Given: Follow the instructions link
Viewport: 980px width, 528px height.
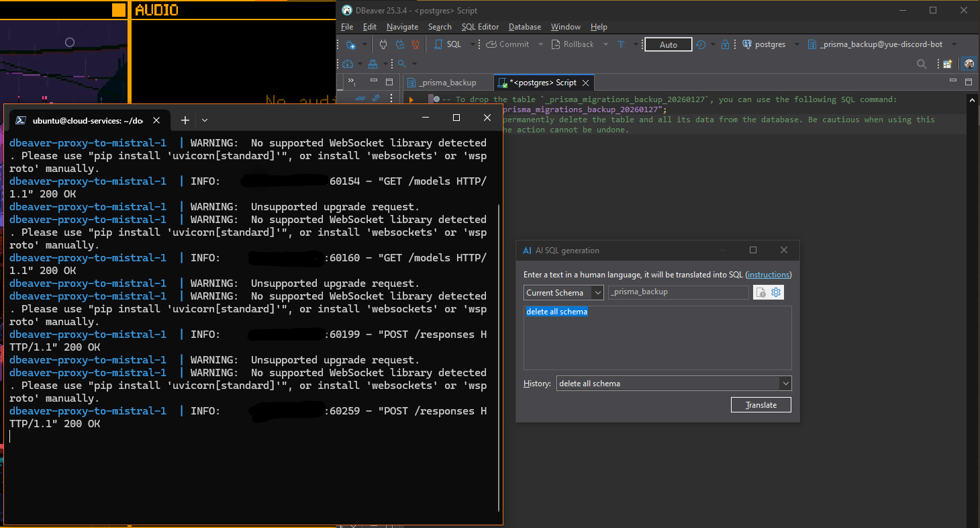Looking at the screenshot, I should click(x=768, y=275).
